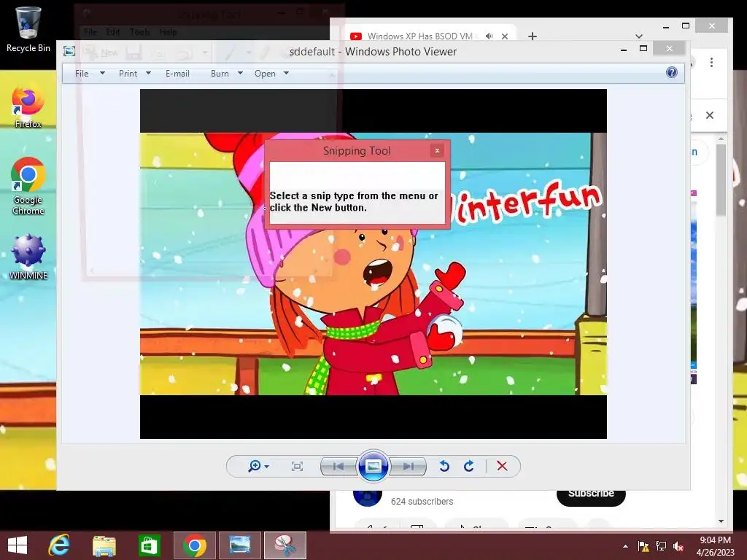Open the Recycle Bin desktop icon
This screenshot has height=560, width=747.
28,28
